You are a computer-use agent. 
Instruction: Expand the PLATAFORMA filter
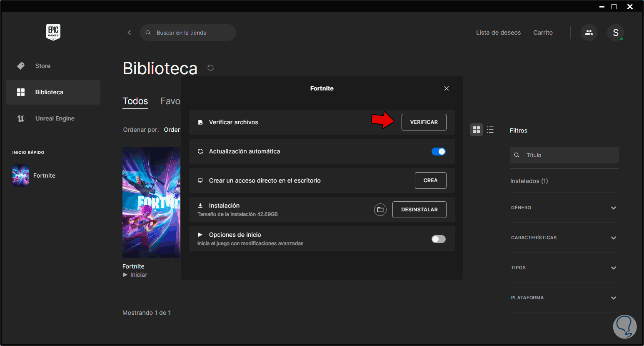click(x=564, y=298)
